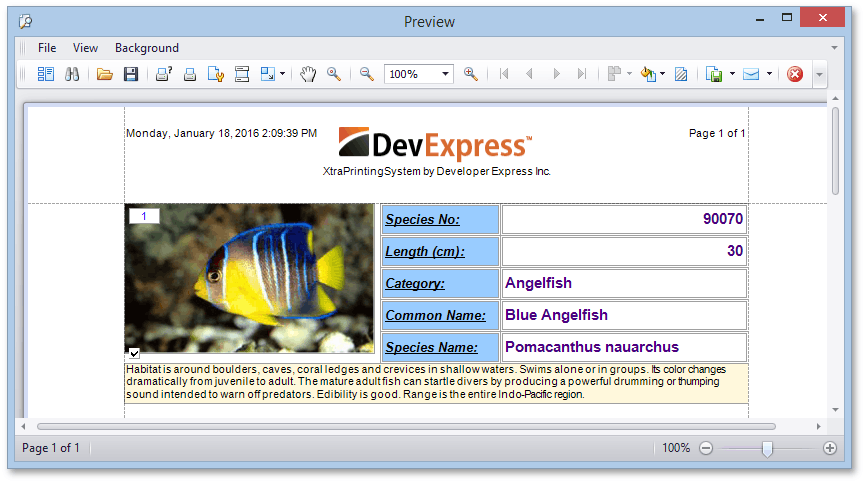Expand the Multiple Pages dropdown arrow
865x483 pixels.
(x=629, y=74)
